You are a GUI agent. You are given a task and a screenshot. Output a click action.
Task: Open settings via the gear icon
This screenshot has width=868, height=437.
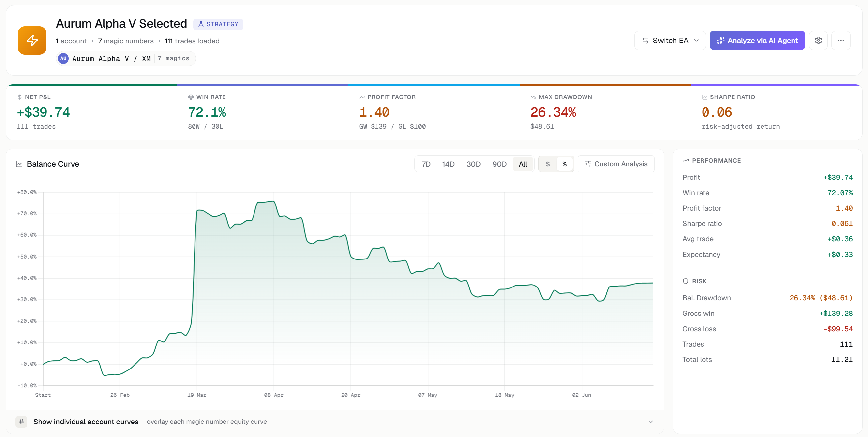click(x=818, y=41)
